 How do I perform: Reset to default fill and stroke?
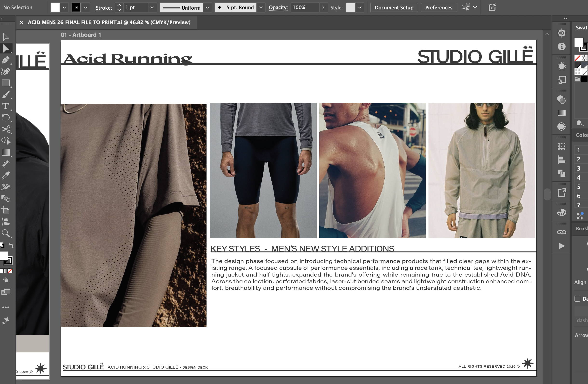tap(2, 245)
